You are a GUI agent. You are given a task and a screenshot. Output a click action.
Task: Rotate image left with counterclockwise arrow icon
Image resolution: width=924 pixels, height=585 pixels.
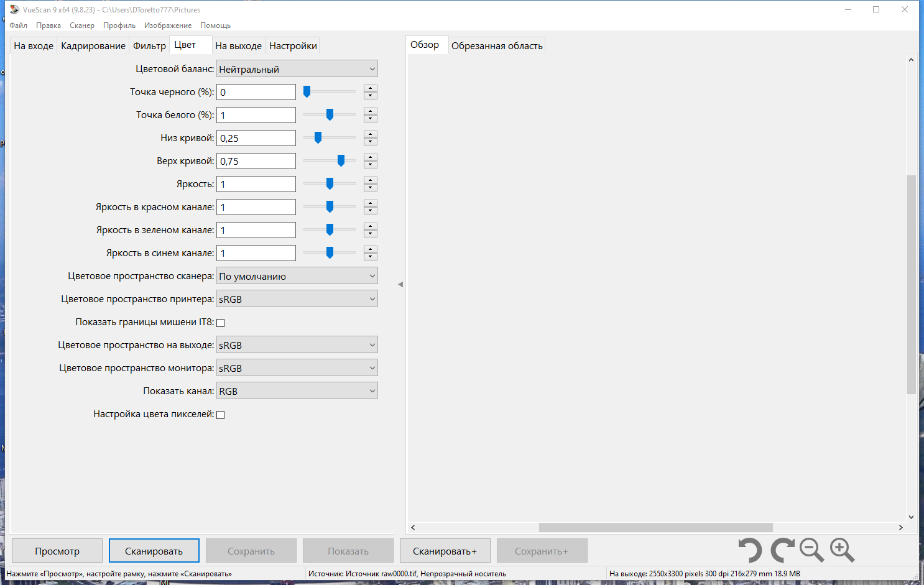751,550
